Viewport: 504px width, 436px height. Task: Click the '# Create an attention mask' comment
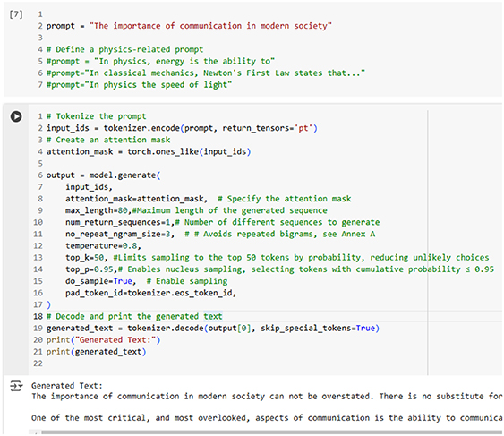click(x=108, y=140)
